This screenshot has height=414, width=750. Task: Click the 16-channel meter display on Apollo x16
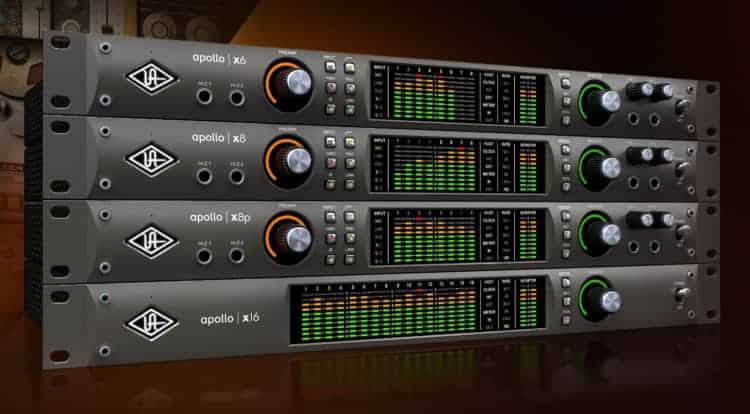(417, 310)
